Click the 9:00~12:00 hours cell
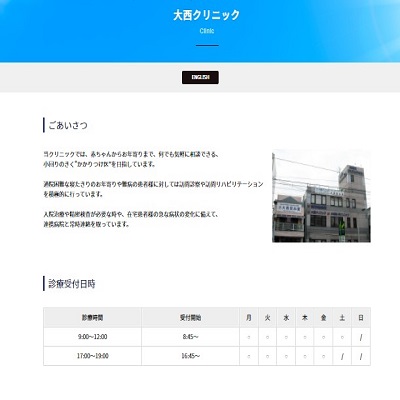This screenshot has width=400, height=400. click(92, 337)
